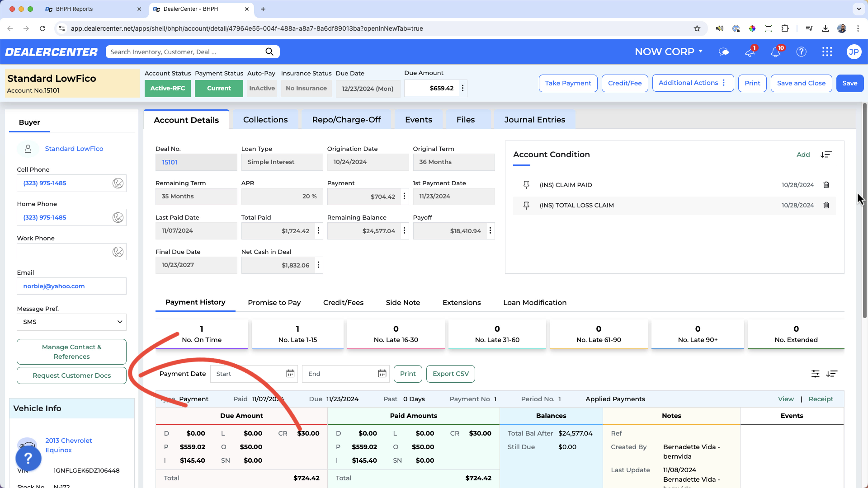Open the JP user profile avatar
The image size is (868, 488).
(x=854, y=52)
